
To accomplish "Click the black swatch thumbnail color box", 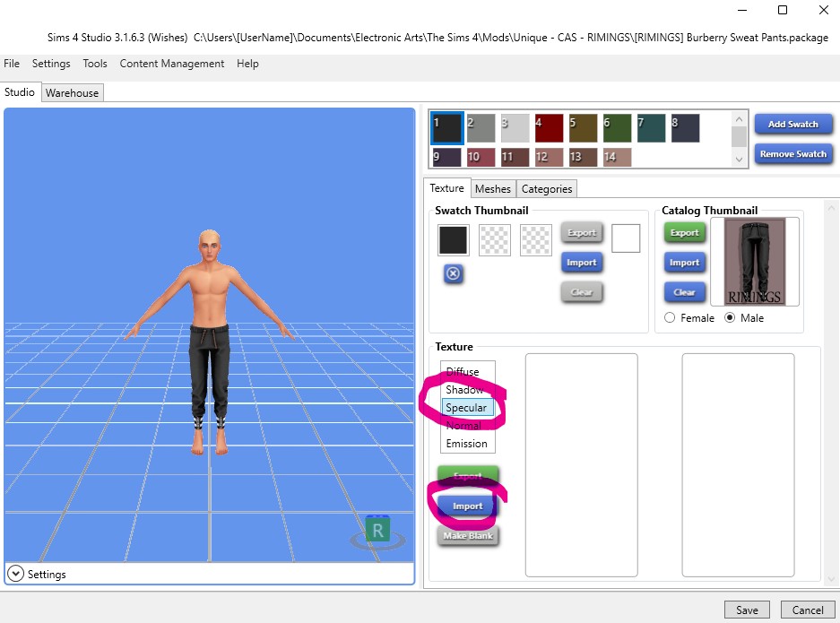I will point(454,239).
